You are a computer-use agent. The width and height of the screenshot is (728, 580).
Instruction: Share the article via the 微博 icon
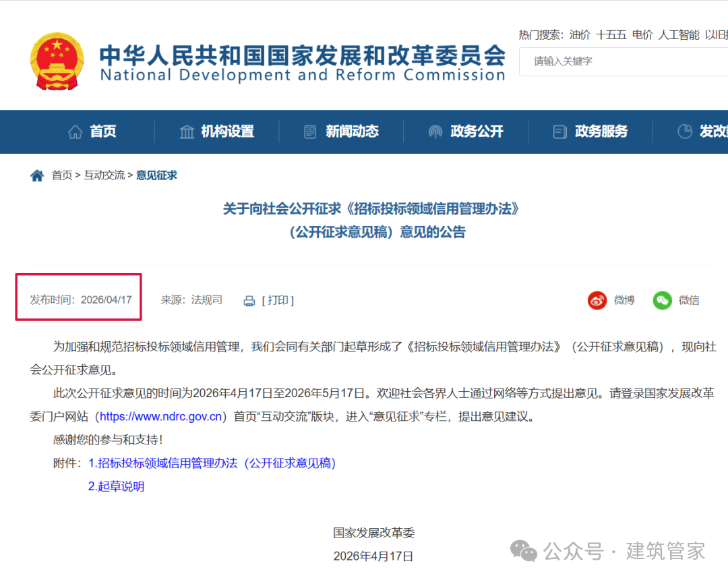coord(597,300)
